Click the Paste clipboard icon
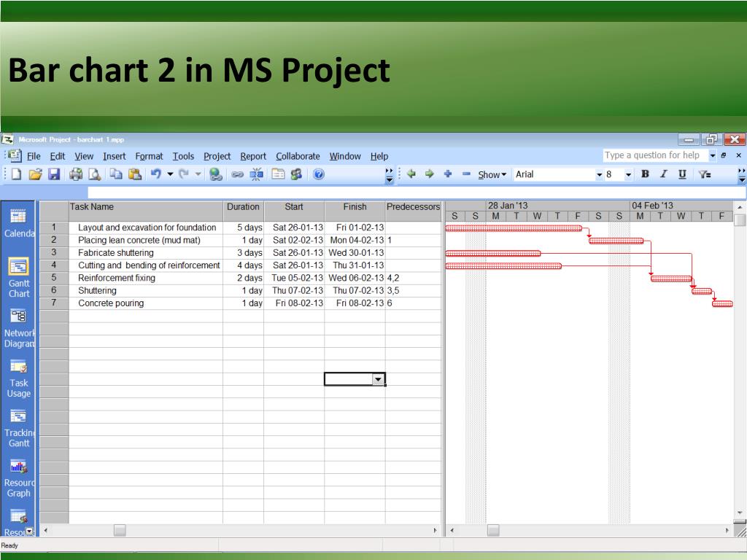The height and width of the screenshot is (560, 747). click(135, 174)
